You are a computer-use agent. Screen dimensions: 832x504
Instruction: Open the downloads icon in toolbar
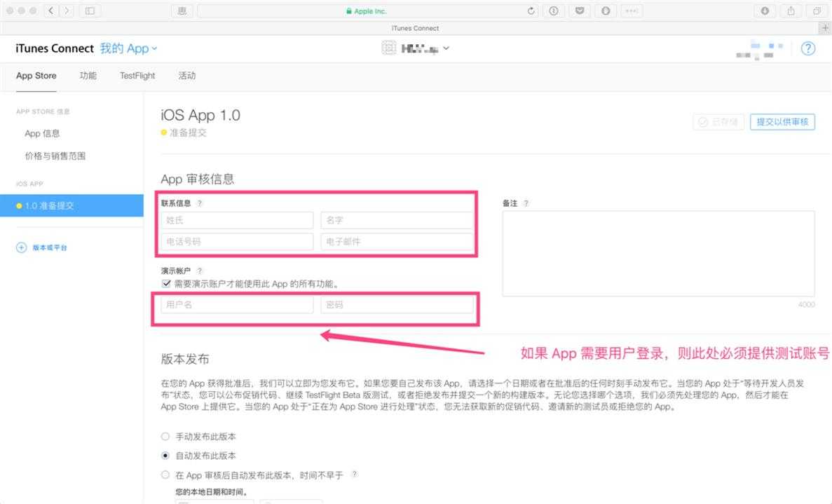(x=765, y=11)
